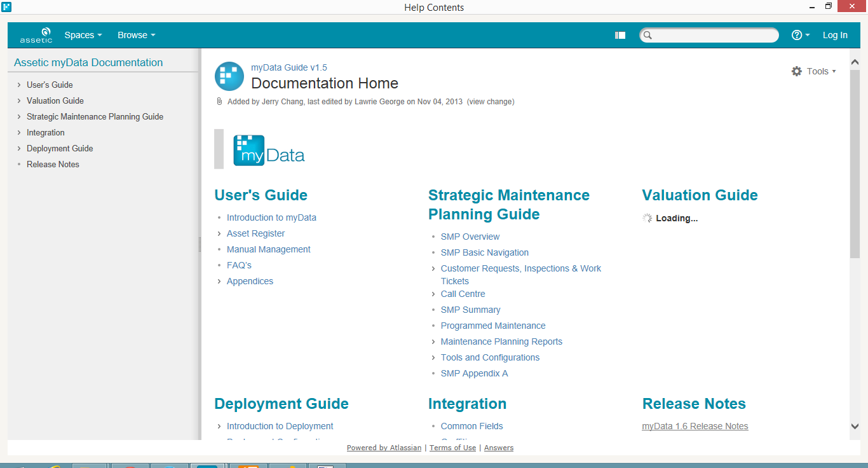This screenshot has height=468, width=868.
Task: Open Deployment Guide sidebar link
Action: 60,148
